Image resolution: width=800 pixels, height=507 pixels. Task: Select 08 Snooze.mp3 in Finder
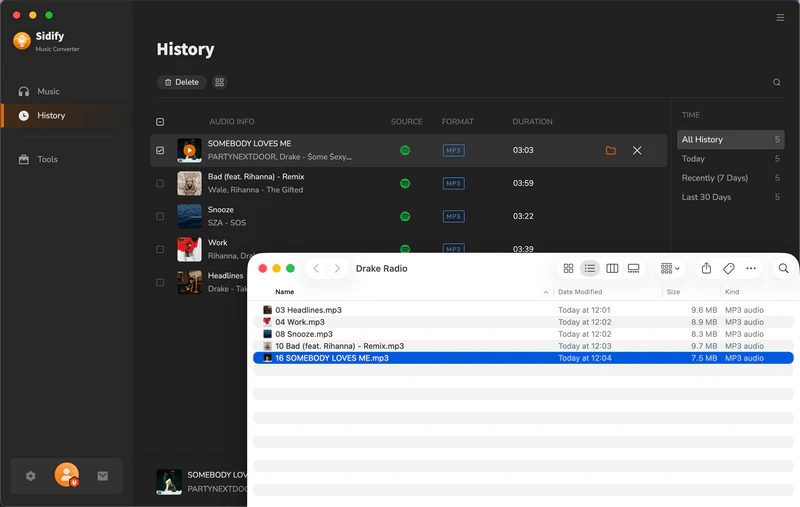[x=523, y=334]
